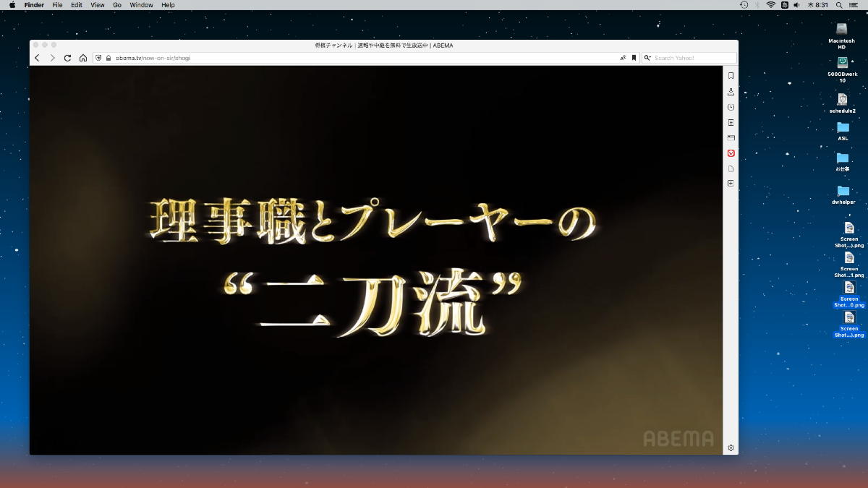Open the Downloads side panel
The width and height of the screenshot is (868, 488).
pyautogui.click(x=731, y=91)
